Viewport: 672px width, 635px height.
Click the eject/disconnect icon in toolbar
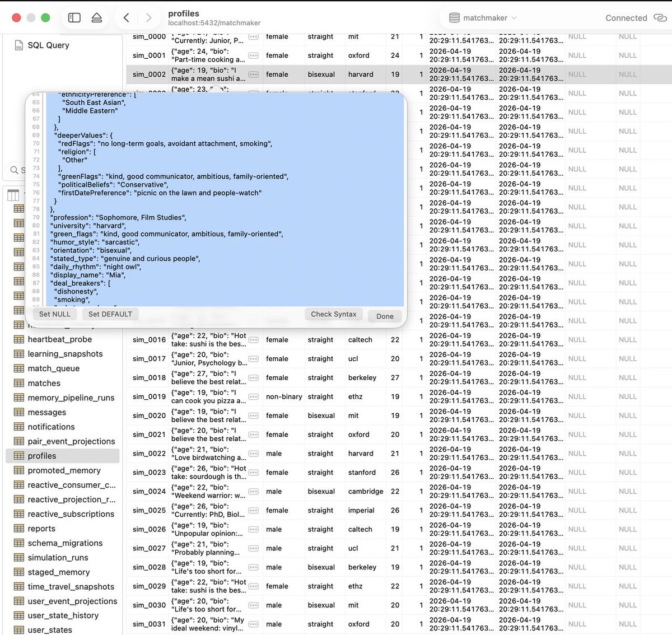(x=97, y=18)
